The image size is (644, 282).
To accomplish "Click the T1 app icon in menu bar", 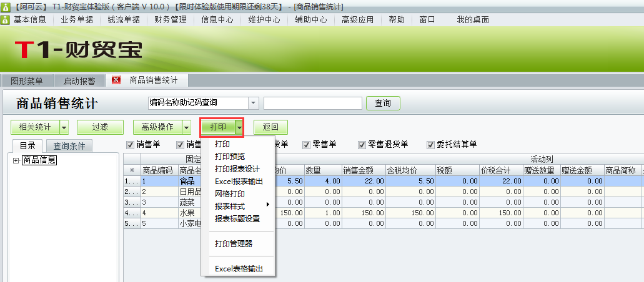I will (x=5, y=19).
